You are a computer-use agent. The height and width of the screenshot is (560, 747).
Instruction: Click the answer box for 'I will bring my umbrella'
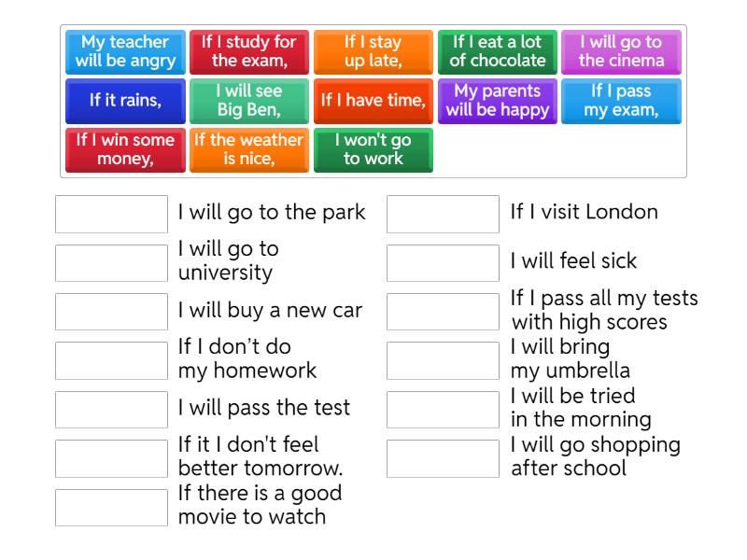pos(443,360)
